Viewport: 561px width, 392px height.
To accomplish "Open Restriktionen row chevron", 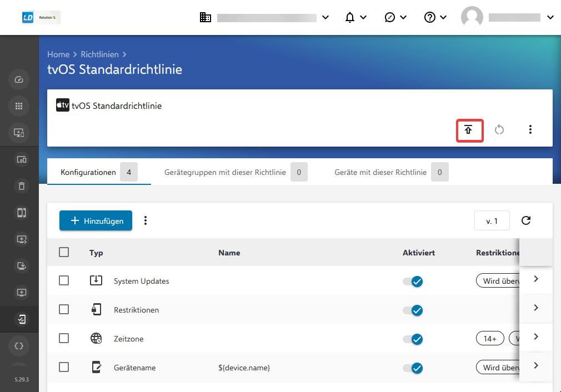I will coord(536,308).
